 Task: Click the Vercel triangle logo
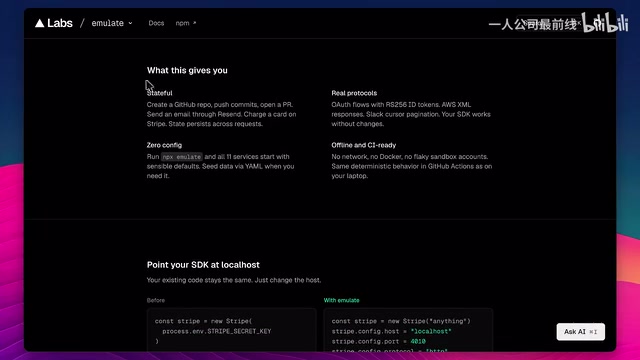[40, 23]
